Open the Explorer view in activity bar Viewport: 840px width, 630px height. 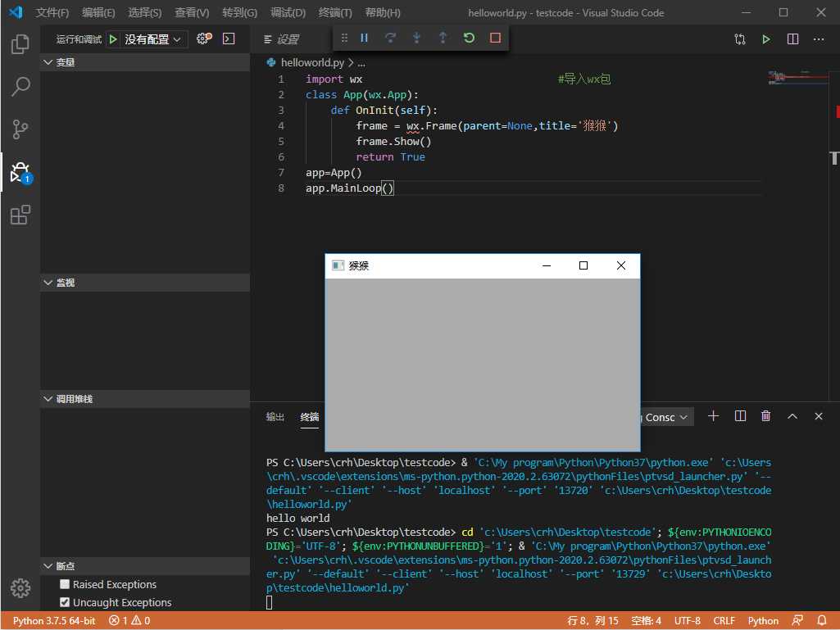pos(20,44)
